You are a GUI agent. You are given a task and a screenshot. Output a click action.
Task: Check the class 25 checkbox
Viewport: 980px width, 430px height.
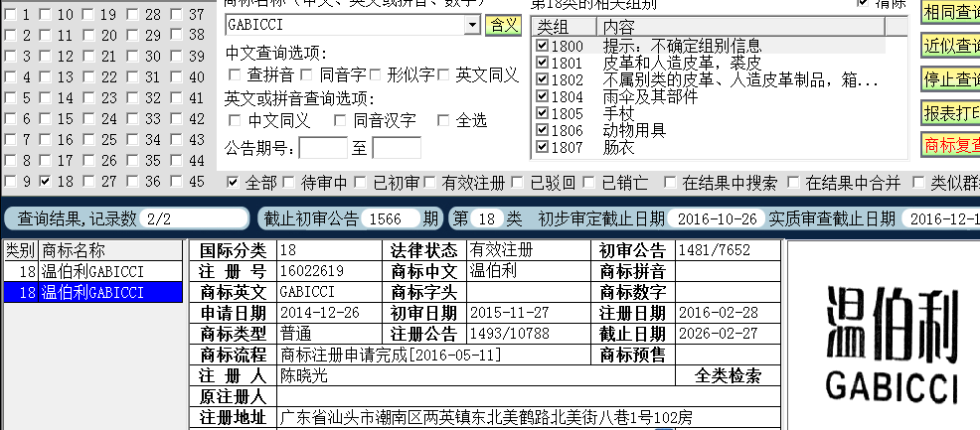coord(88,140)
